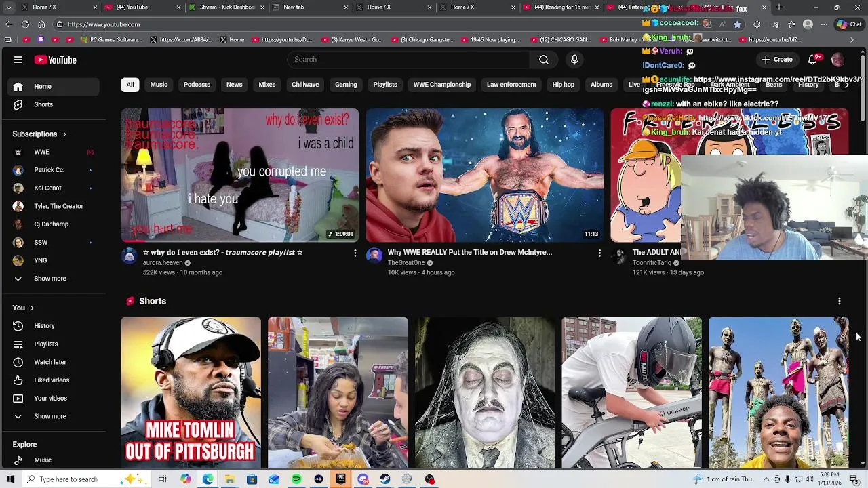Viewport: 868px width, 488px height.
Task: Open Epic Games from the taskbar
Action: tap(340, 479)
